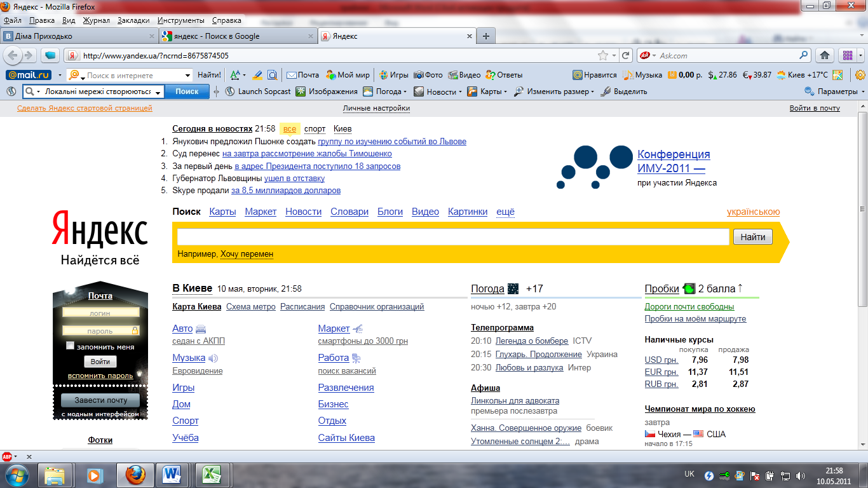This screenshot has width=868, height=488.
Task: Click the highlighter pen icon in Mail.ru toolbar
Action: click(x=257, y=75)
